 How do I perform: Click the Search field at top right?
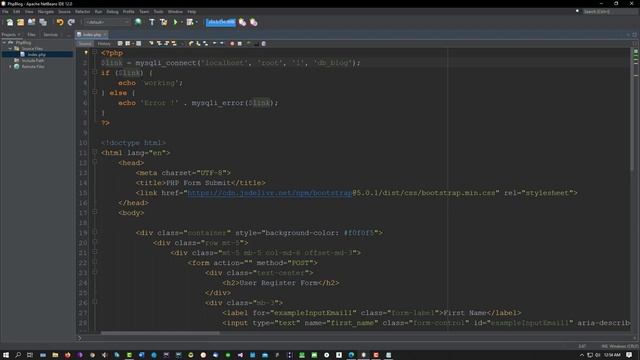pyautogui.click(x=609, y=11)
